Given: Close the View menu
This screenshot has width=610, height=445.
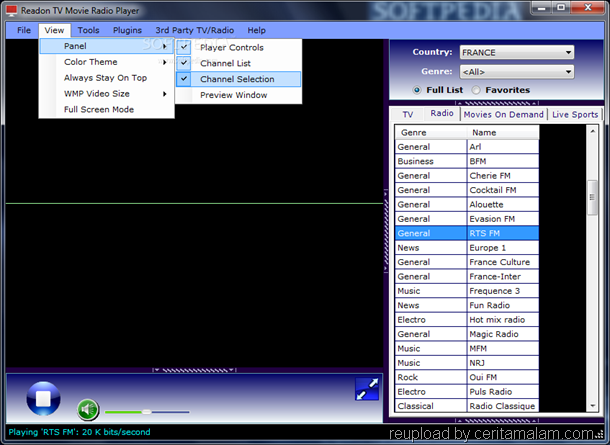Looking at the screenshot, I should [54, 30].
